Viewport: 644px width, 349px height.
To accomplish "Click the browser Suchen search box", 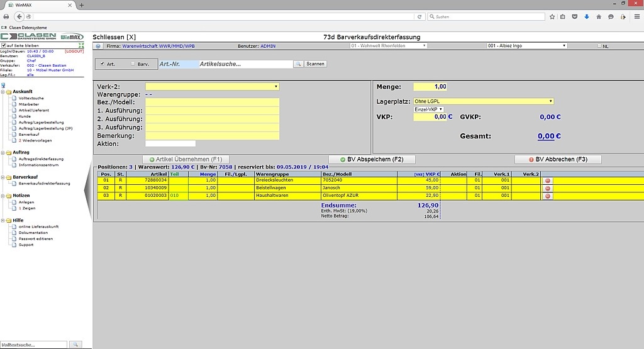I will tap(486, 17).
